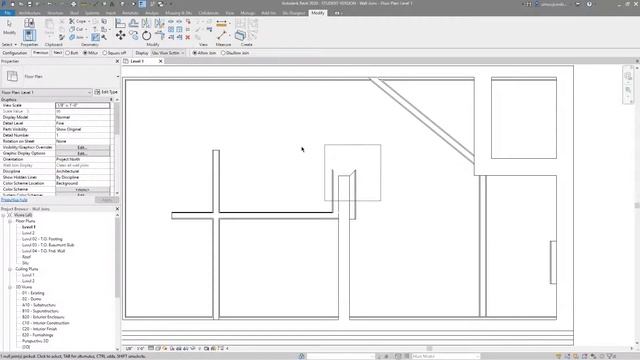Select the Move tool in Modify panel
The height and width of the screenshot is (360, 640).
(120, 36)
